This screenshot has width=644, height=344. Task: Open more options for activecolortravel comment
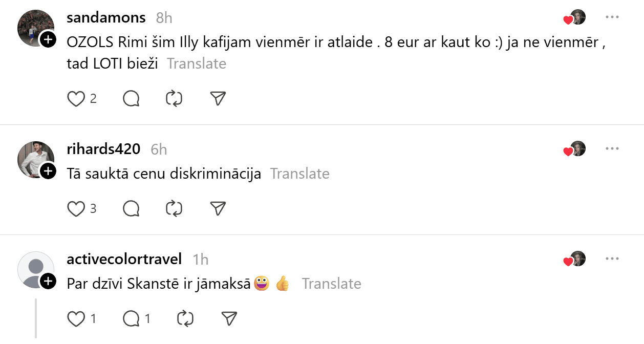[612, 259]
